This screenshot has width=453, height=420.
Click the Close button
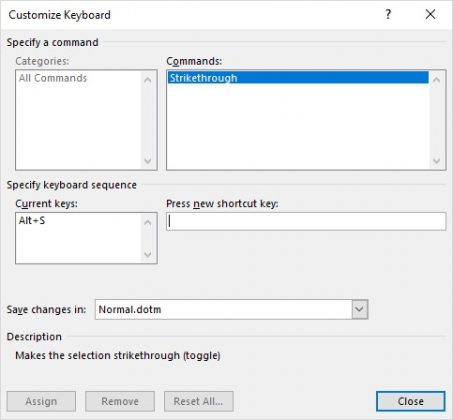(411, 401)
